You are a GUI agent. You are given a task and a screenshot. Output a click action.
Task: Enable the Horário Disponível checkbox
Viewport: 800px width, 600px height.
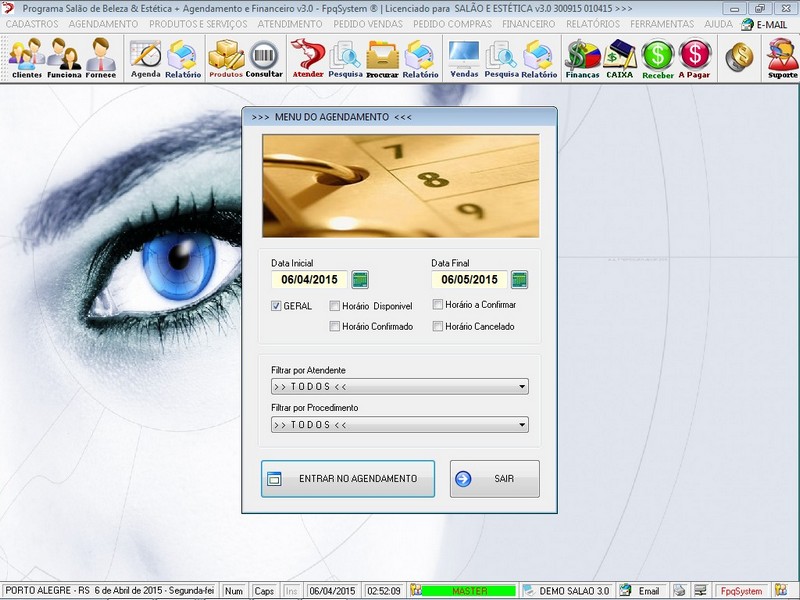click(335, 306)
